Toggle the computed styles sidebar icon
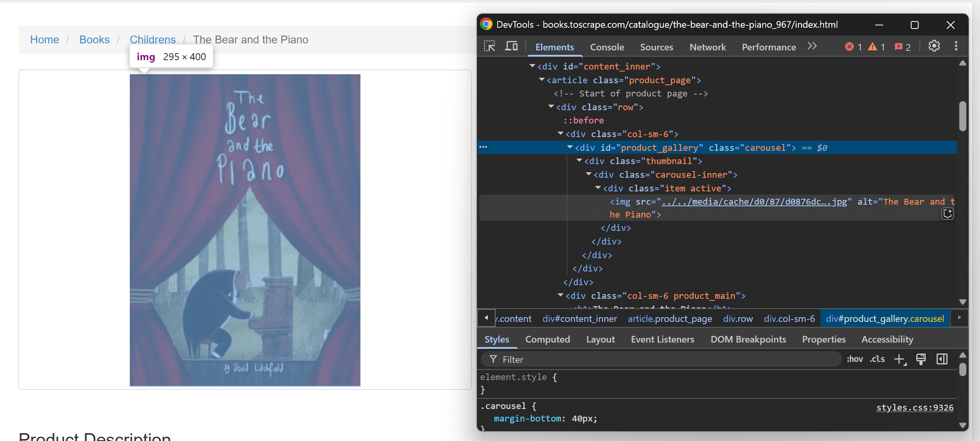The image size is (980, 441). pos(942,359)
